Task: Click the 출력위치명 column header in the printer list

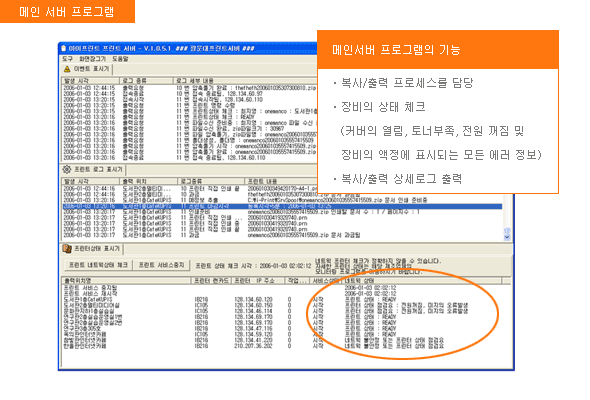Action: point(127,281)
